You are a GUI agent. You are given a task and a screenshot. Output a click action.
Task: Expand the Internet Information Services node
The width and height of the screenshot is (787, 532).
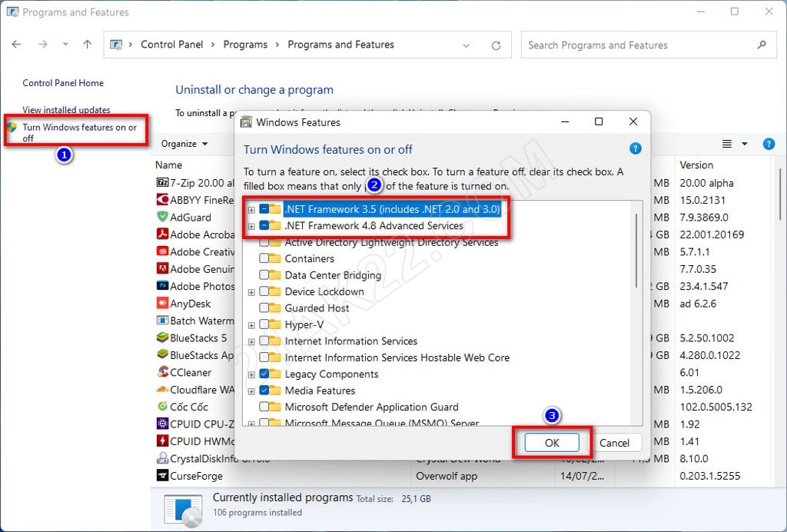click(x=251, y=342)
